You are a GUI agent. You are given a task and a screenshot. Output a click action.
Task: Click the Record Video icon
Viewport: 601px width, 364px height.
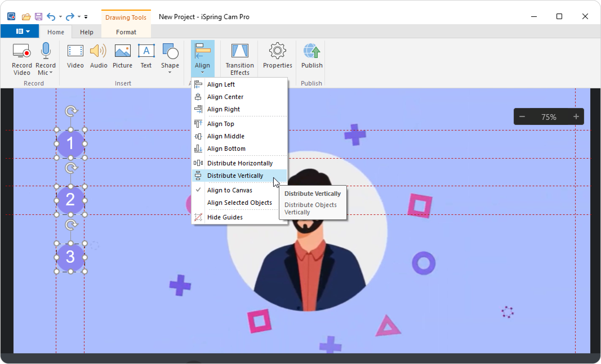point(22,51)
